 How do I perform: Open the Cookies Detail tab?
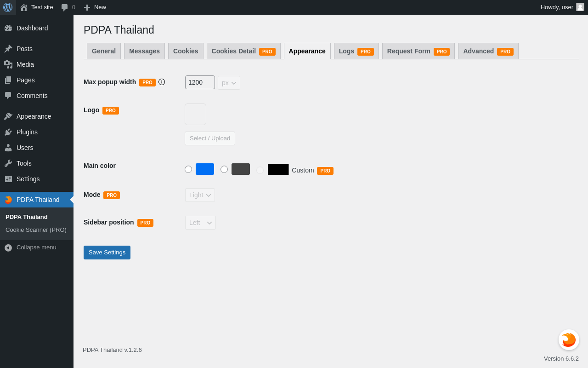(x=243, y=51)
